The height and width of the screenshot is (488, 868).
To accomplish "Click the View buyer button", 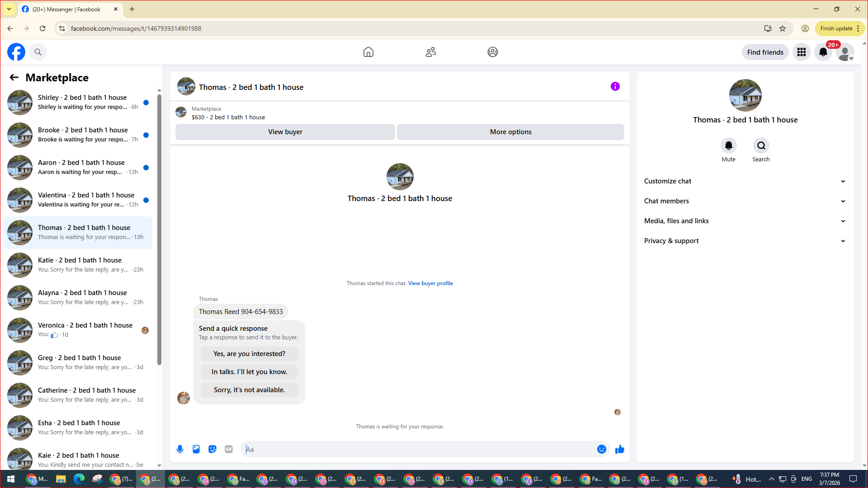I will [285, 132].
